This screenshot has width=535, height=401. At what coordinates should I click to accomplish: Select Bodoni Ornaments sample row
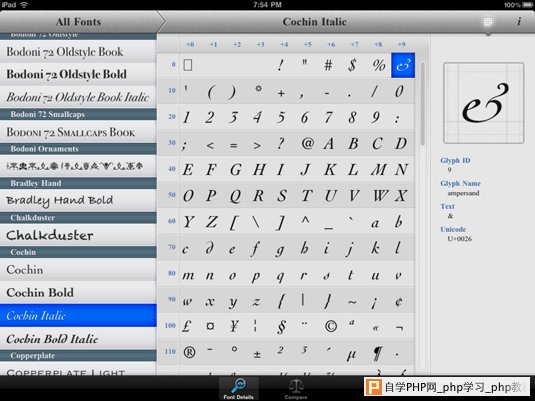coord(78,166)
